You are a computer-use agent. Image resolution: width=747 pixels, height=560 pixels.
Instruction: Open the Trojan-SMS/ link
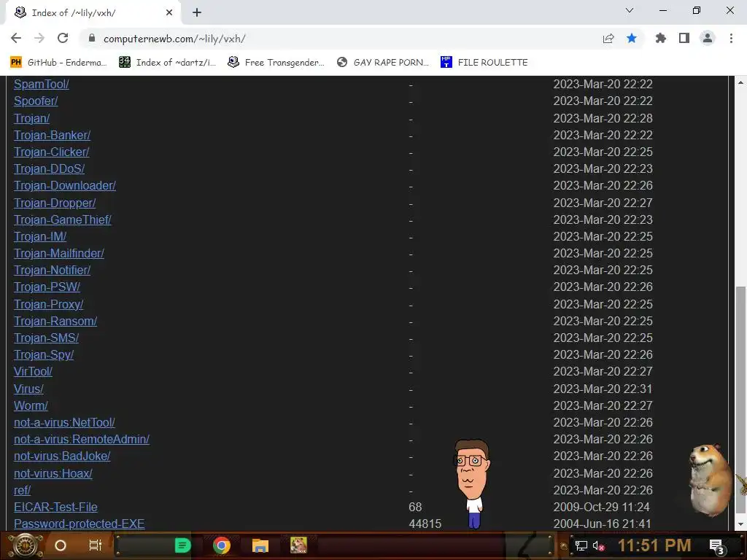46,338
